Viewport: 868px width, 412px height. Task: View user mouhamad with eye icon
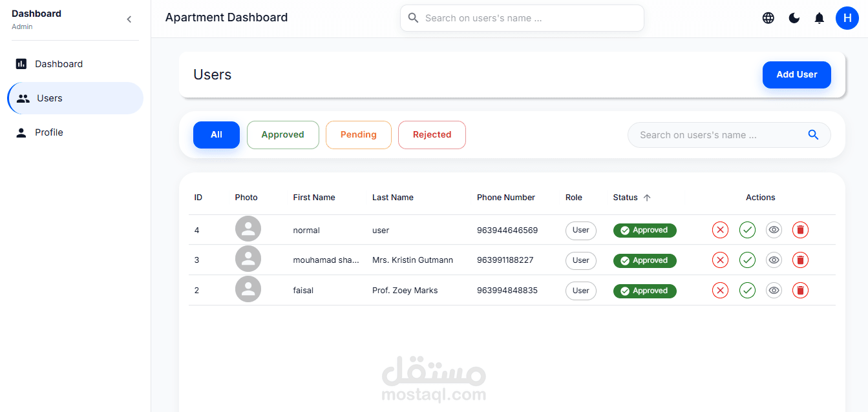[x=774, y=260]
